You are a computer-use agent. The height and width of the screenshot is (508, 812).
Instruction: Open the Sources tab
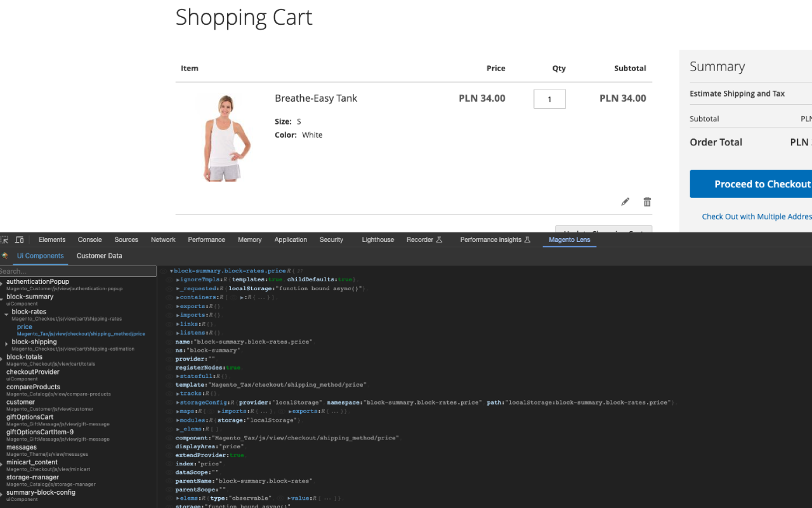coord(126,240)
